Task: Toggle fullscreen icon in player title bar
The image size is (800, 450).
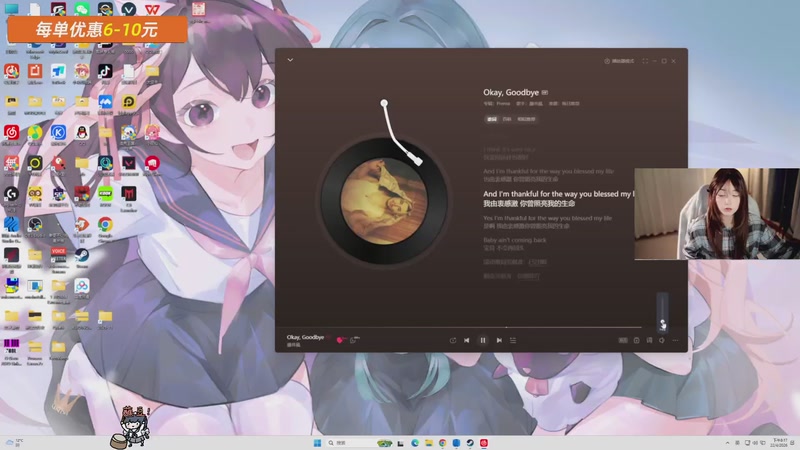Action: 645,61
